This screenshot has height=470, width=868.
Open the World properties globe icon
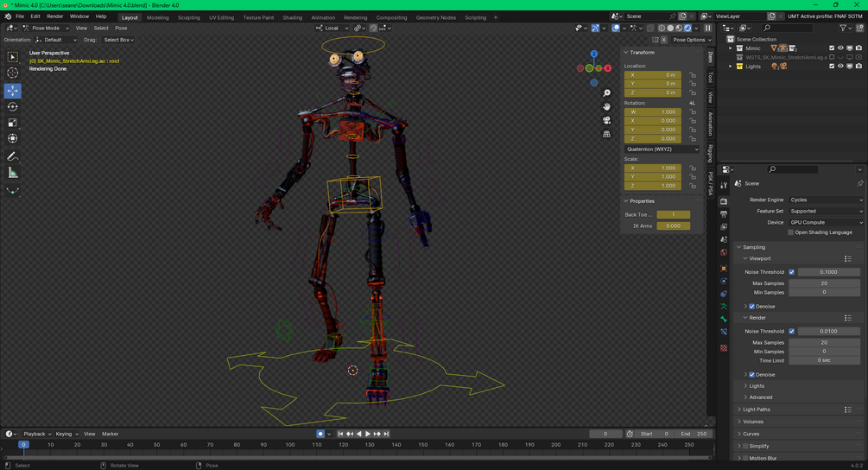(x=724, y=252)
